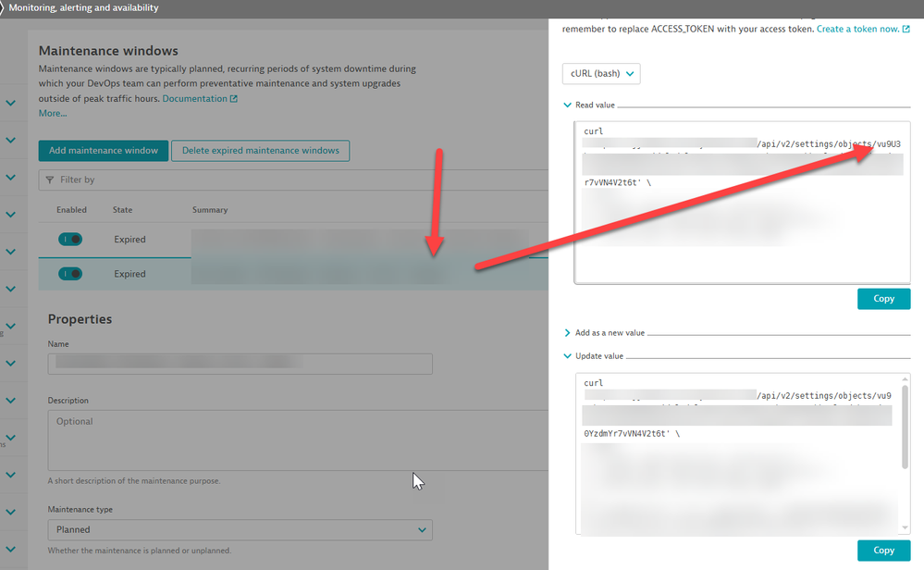Click the Add maintenance window button

tap(103, 151)
